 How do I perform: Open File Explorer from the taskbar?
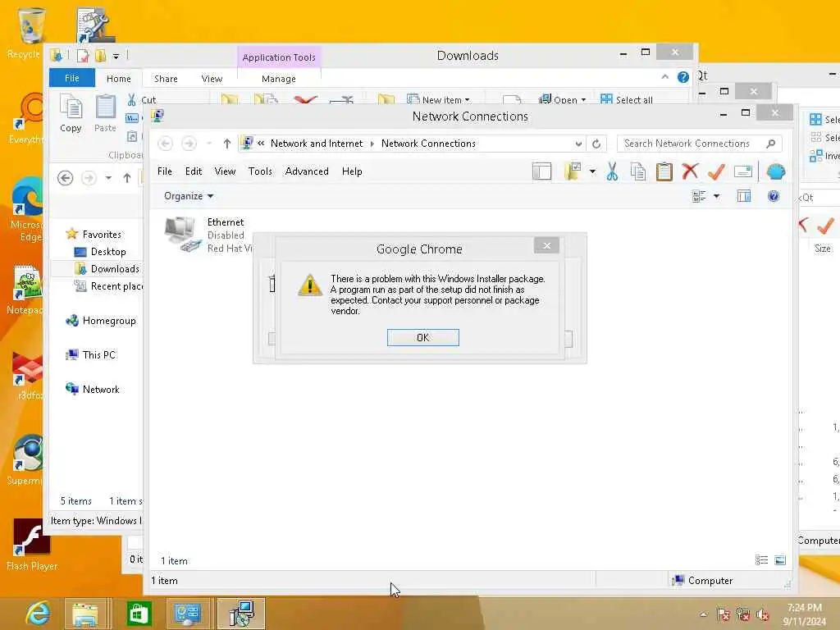click(85, 614)
